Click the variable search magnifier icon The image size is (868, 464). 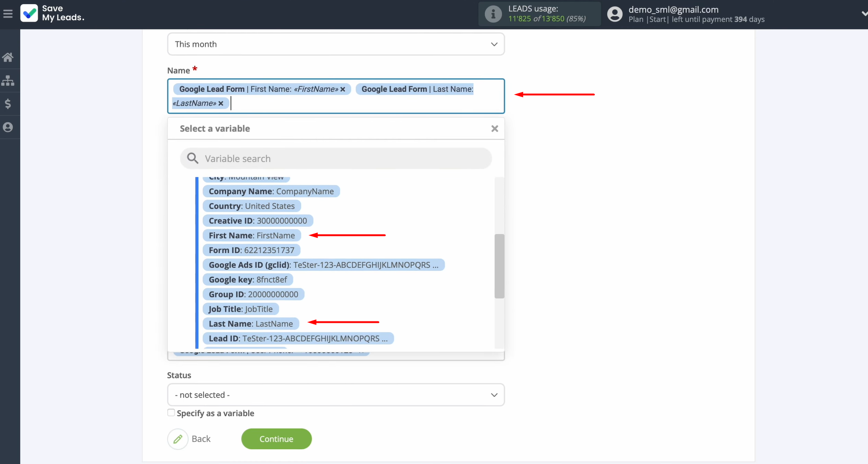tap(193, 158)
